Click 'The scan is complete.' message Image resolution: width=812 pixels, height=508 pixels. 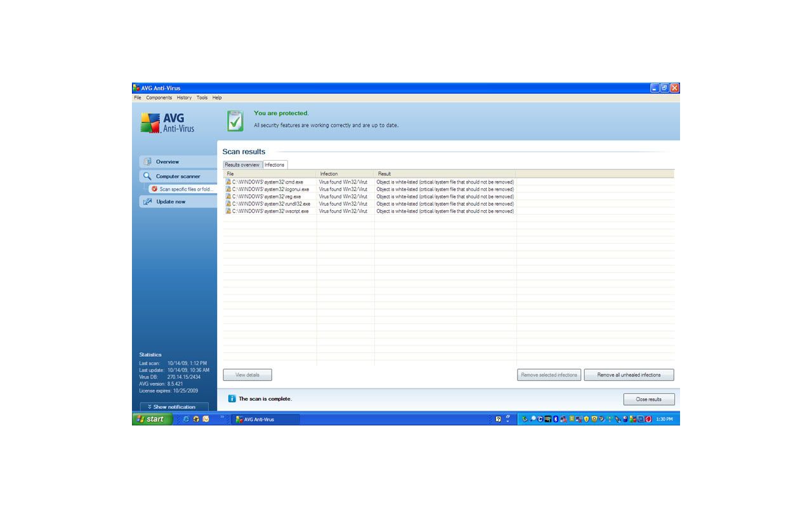point(265,399)
